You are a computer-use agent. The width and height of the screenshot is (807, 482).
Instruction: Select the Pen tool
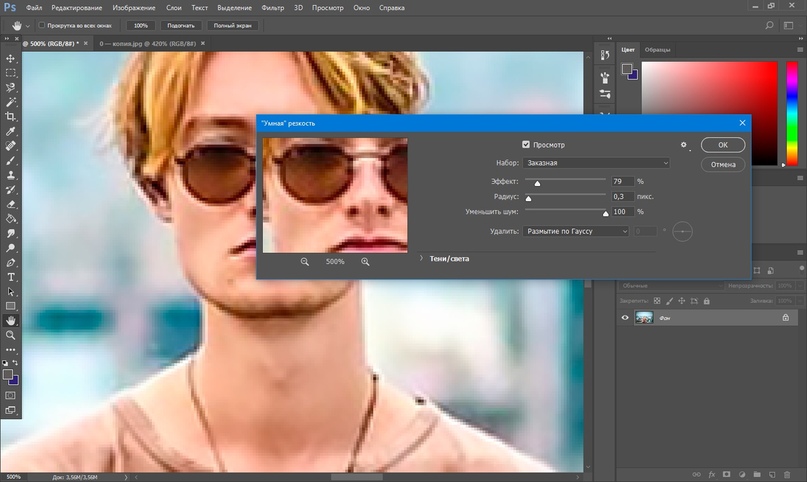pyautogui.click(x=10, y=262)
